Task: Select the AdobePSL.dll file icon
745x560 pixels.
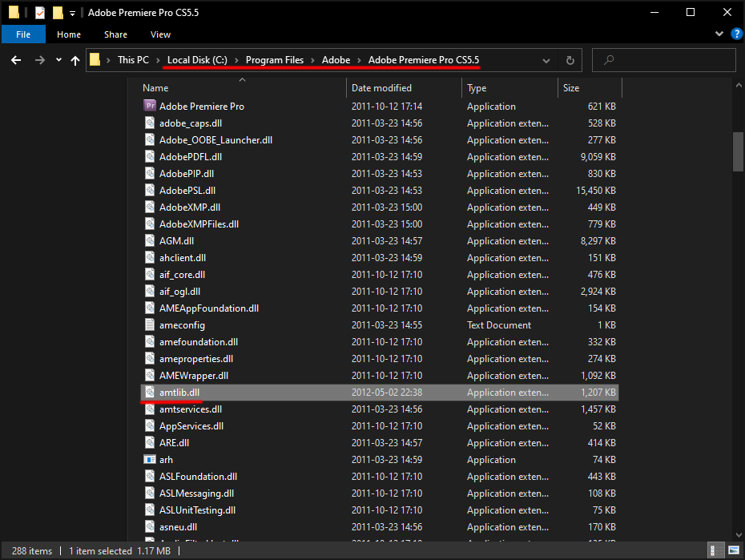Action: [x=150, y=191]
